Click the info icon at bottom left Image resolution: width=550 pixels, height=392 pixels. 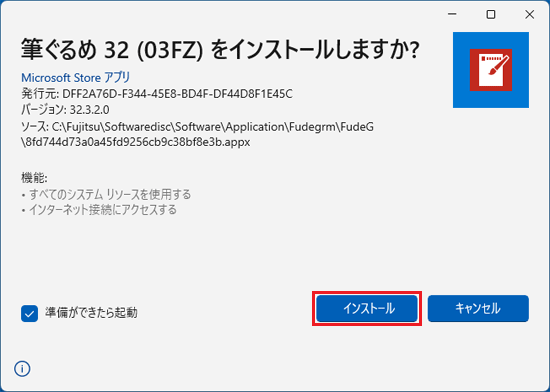click(22, 369)
